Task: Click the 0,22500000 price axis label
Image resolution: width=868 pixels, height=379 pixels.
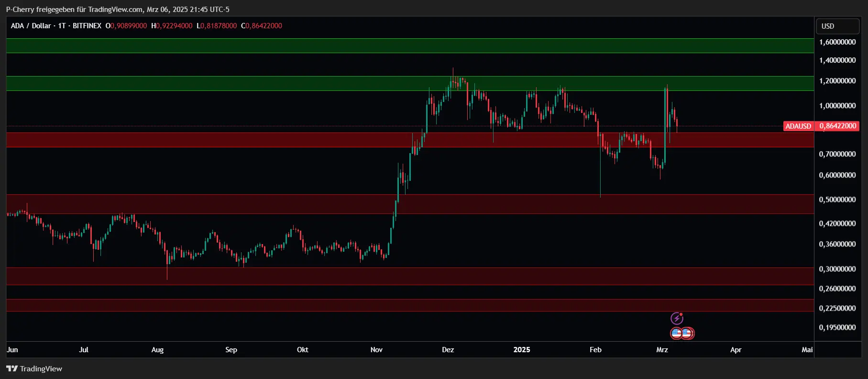Action: click(837, 308)
